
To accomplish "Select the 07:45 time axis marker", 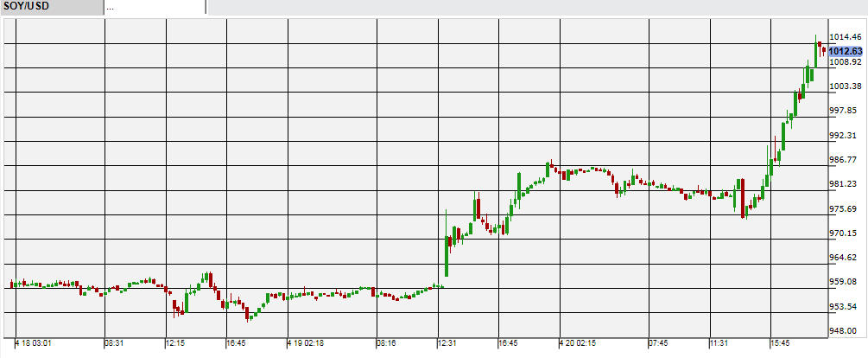I will pos(658,343).
